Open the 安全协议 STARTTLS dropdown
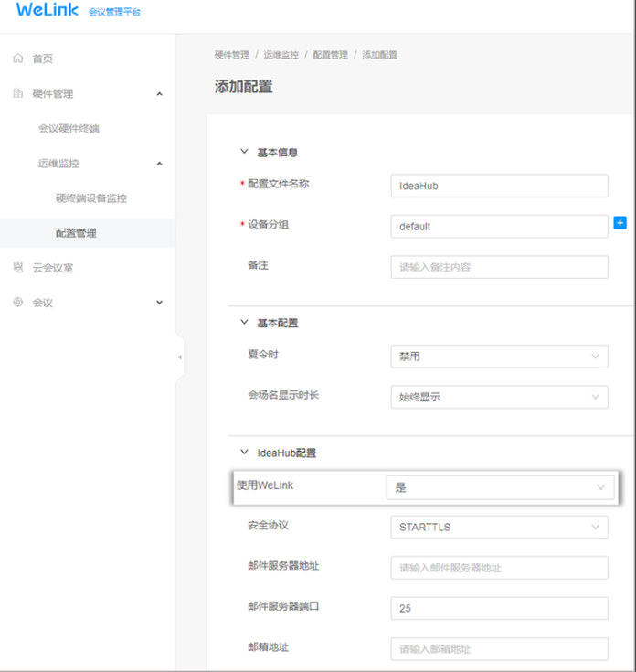The width and height of the screenshot is (636, 672). (499, 527)
